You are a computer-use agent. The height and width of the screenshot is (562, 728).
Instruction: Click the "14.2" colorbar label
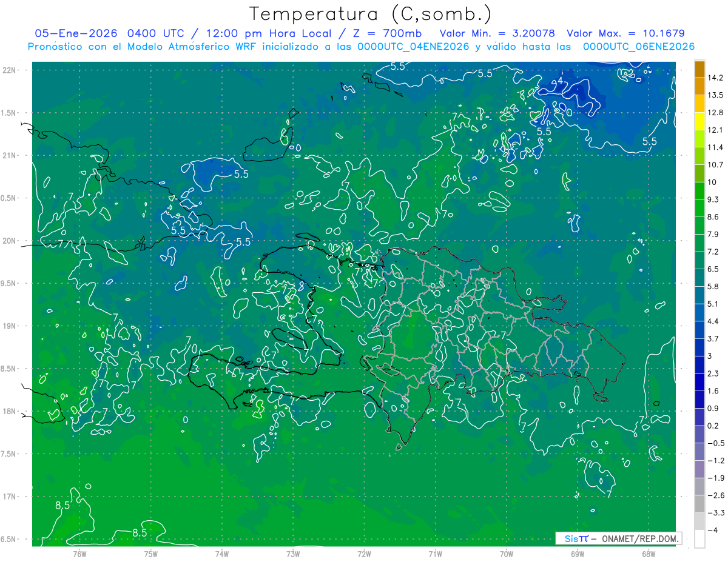715,78
